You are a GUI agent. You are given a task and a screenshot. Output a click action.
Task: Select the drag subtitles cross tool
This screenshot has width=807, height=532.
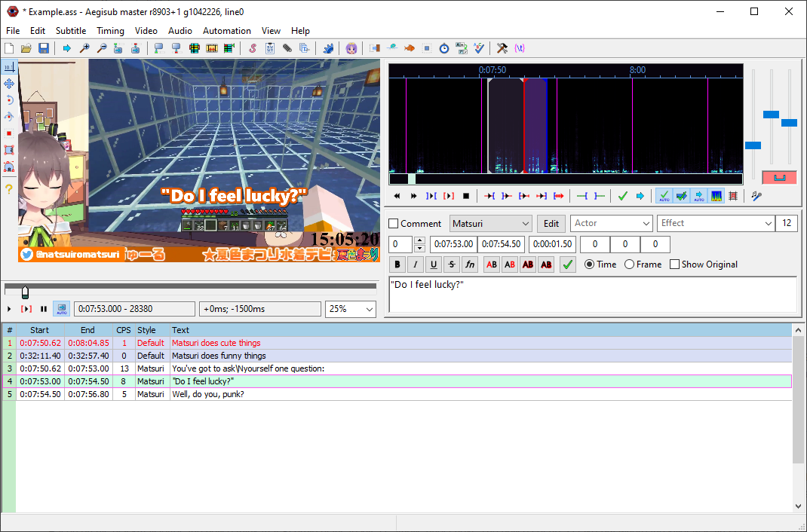pyautogui.click(x=9, y=84)
